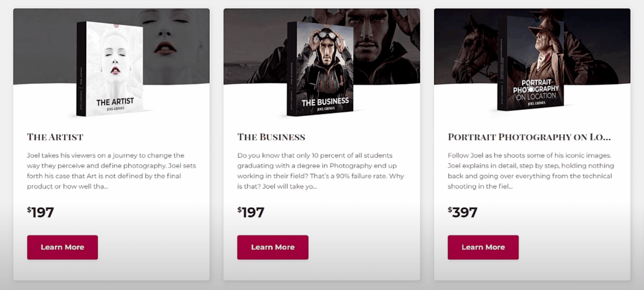Screen dimensions: 644x290
Task: Click the spine of The Artist box
Action: coord(81,69)
